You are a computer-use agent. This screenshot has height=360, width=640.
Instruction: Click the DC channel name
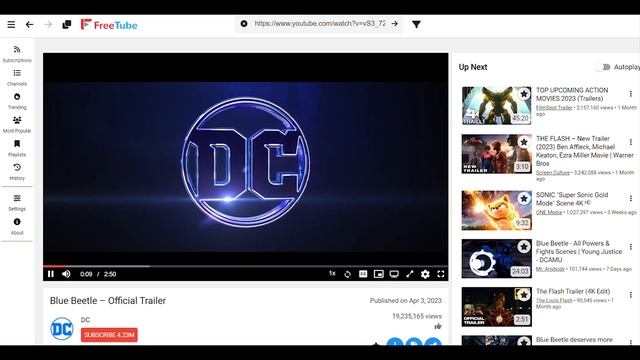[x=85, y=320]
